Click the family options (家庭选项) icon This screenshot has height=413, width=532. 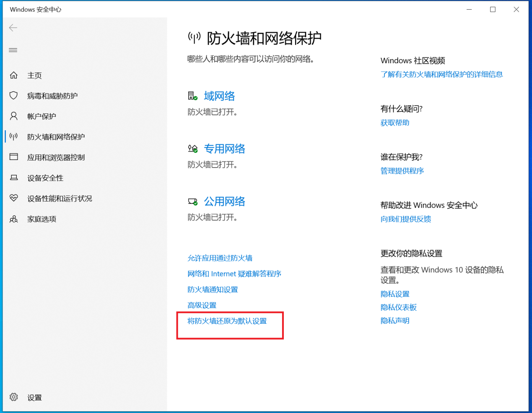pos(14,219)
